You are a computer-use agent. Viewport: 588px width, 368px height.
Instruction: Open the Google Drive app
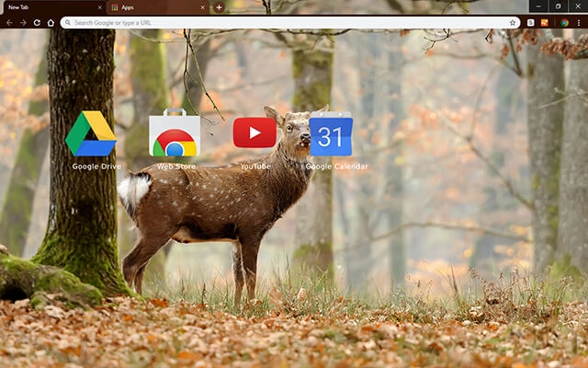pos(91,133)
